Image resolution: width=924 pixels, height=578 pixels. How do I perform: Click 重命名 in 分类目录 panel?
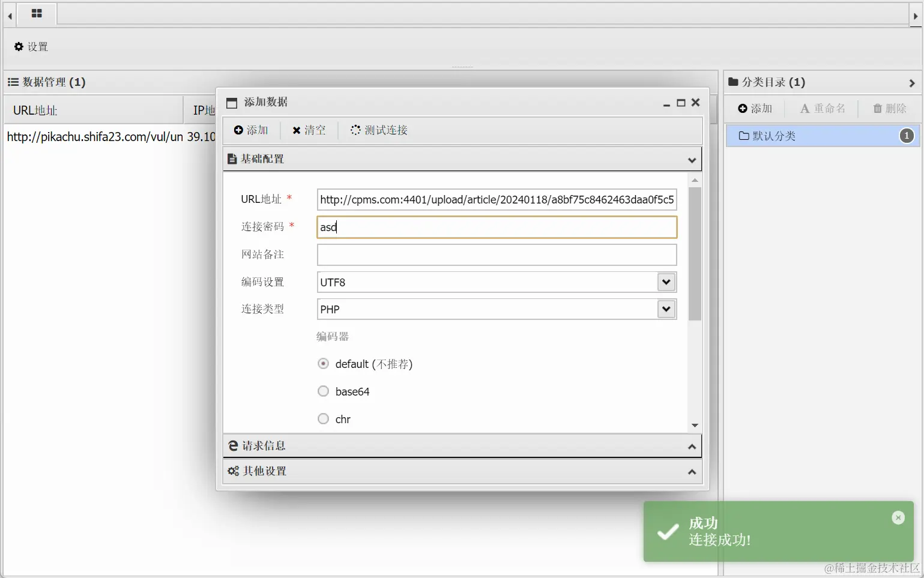(823, 109)
